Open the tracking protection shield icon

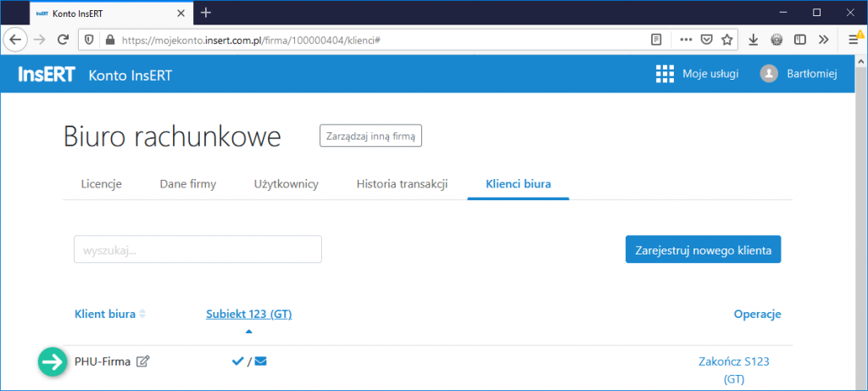[89, 39]
